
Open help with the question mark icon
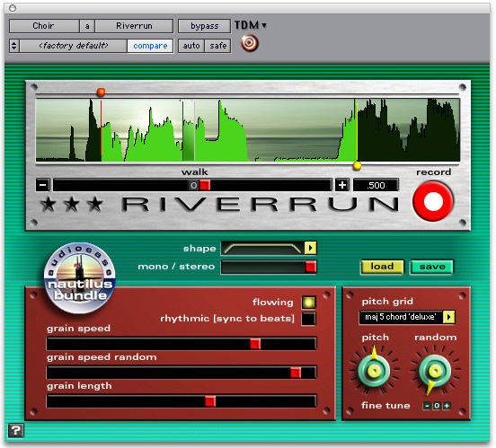point(15,430)
